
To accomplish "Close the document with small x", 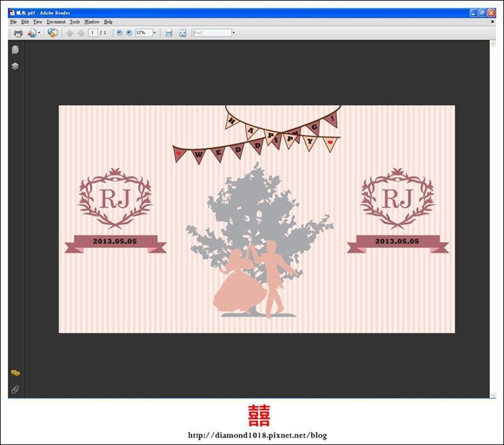I will tap(493, 22).
